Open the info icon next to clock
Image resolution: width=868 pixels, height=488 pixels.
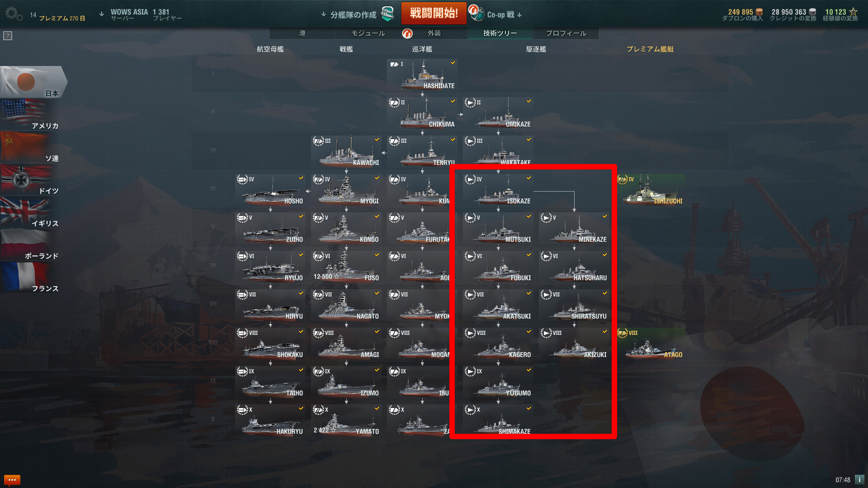pyautogui.click(x=859, y=480)
